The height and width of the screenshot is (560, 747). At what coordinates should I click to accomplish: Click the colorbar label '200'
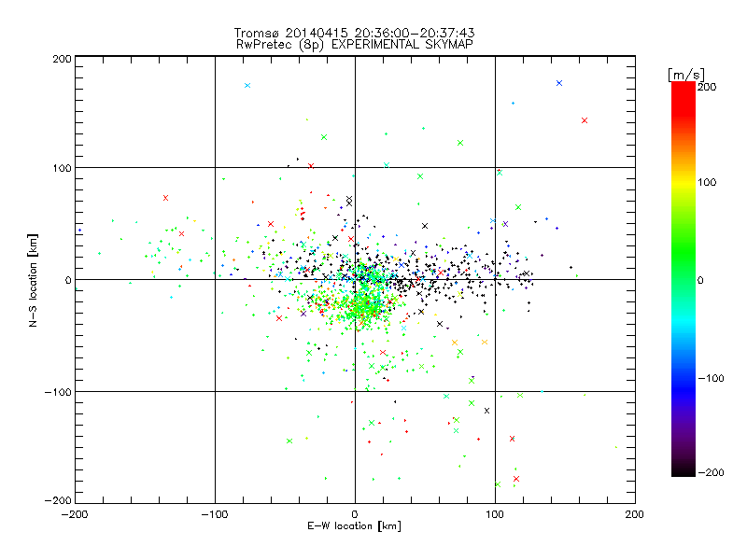click(707, 87)
